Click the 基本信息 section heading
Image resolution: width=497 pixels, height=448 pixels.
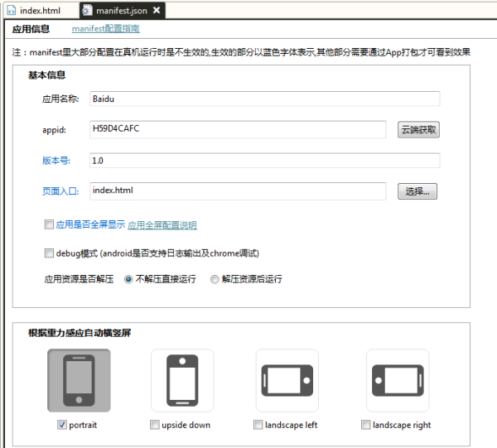click(x=46, y=75)
